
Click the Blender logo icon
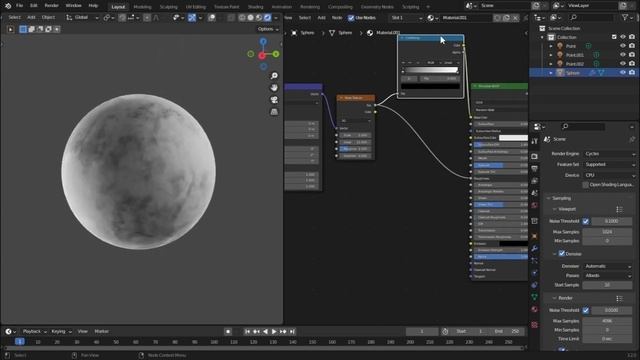(8, 6)
